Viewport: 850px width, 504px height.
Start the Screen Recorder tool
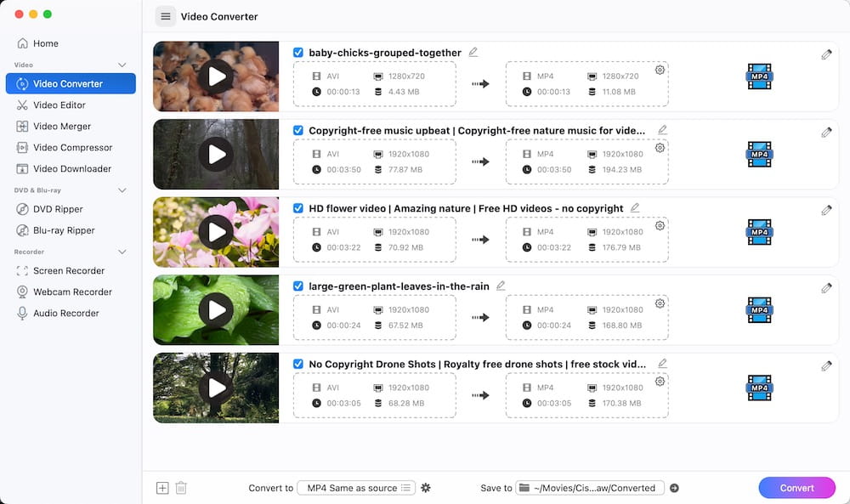[71, 270]
